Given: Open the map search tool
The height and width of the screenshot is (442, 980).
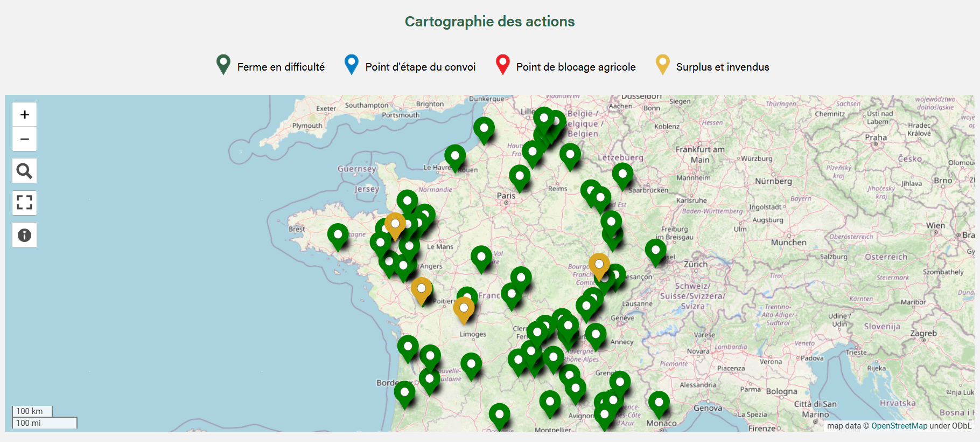Looking at the screenshot, I should tap(25, 171).
